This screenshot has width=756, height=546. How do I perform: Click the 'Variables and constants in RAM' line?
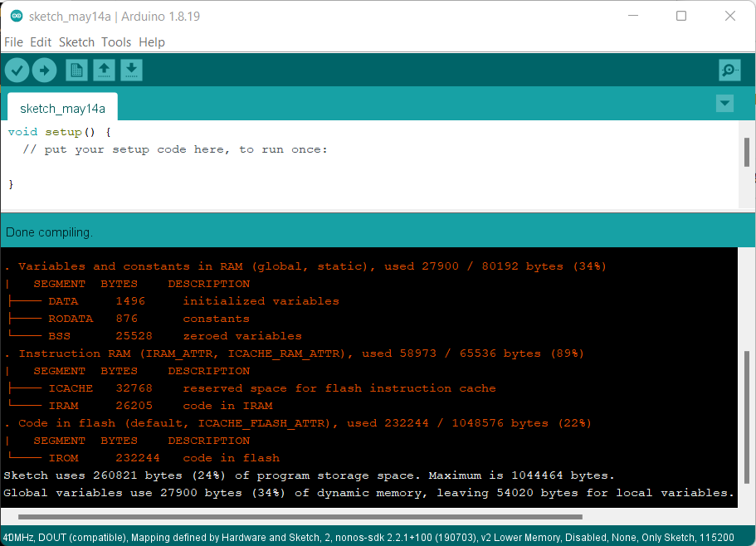click(305, 266)
